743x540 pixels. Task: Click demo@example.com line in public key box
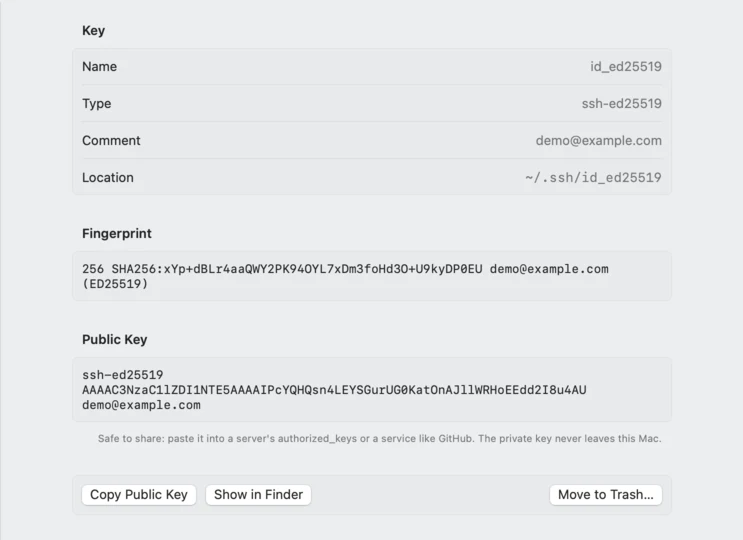141,405
